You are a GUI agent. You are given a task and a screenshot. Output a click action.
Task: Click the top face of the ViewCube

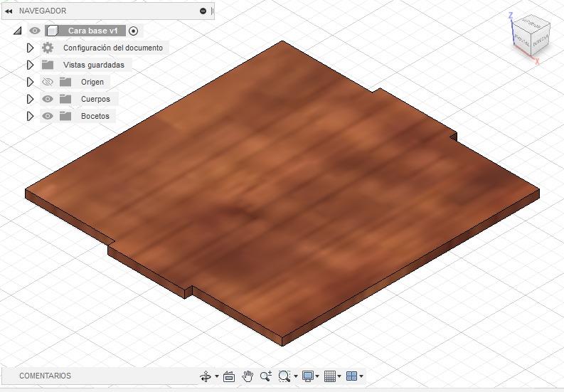(531, 23)
